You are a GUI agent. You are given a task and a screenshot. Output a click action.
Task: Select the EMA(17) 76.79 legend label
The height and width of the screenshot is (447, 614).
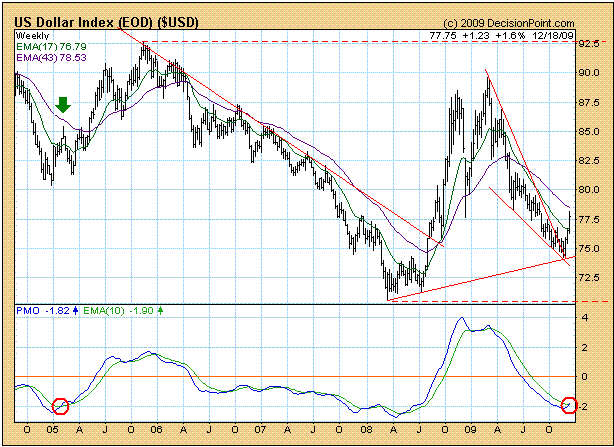point(49,46)
